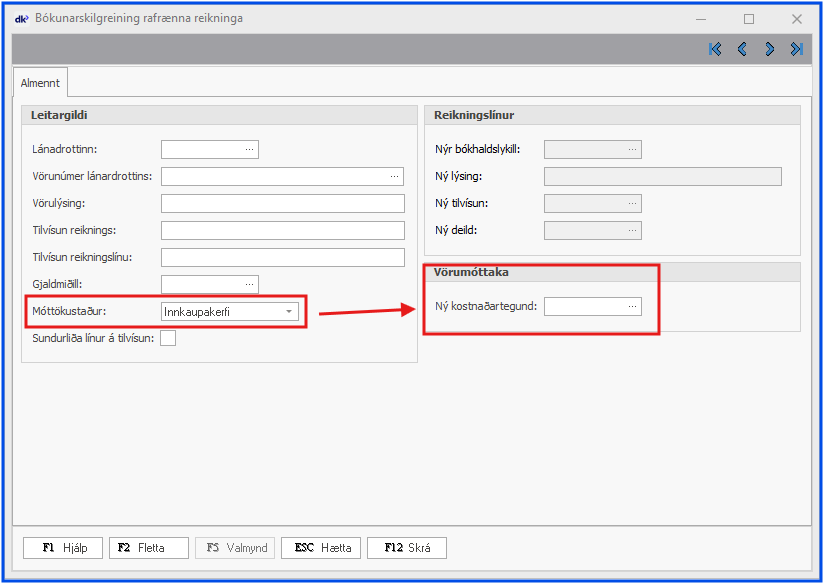Open lookup ellipsis in Ný kostnaðartegund field
Image resolution: width=823 pixels, height=583 pixels.
(632, 307)
